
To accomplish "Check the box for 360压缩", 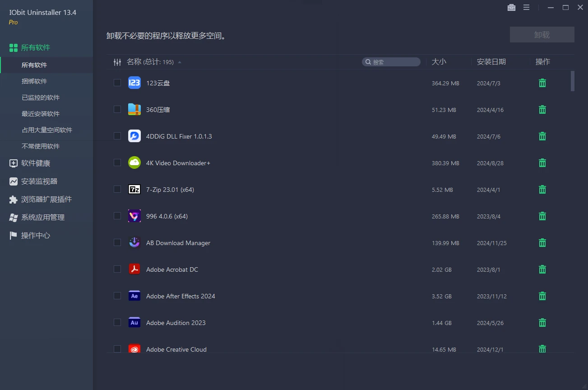I will tap(117, 109).
